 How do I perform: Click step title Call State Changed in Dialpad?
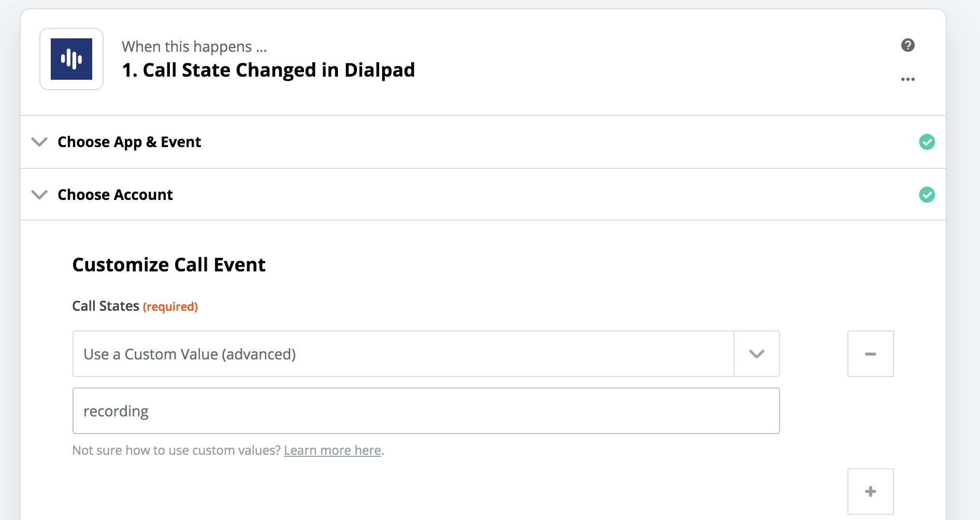268,70
